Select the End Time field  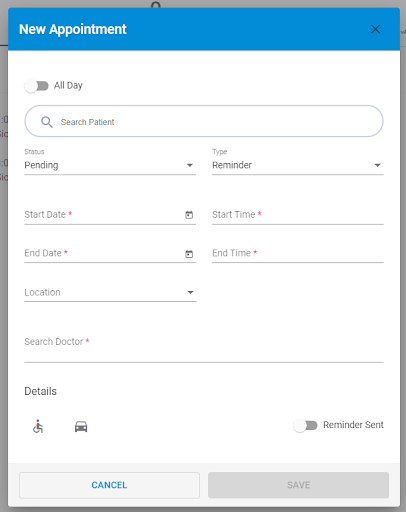tap(298, 253)
